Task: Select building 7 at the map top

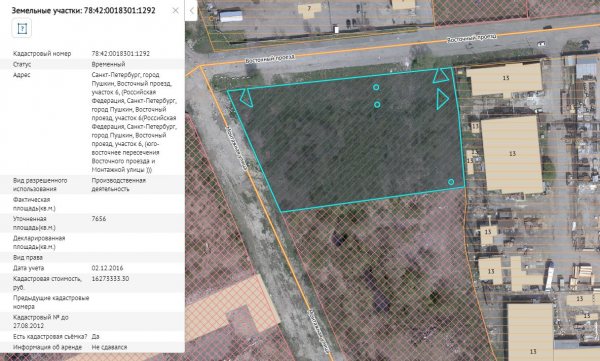Action: (310, 8)
